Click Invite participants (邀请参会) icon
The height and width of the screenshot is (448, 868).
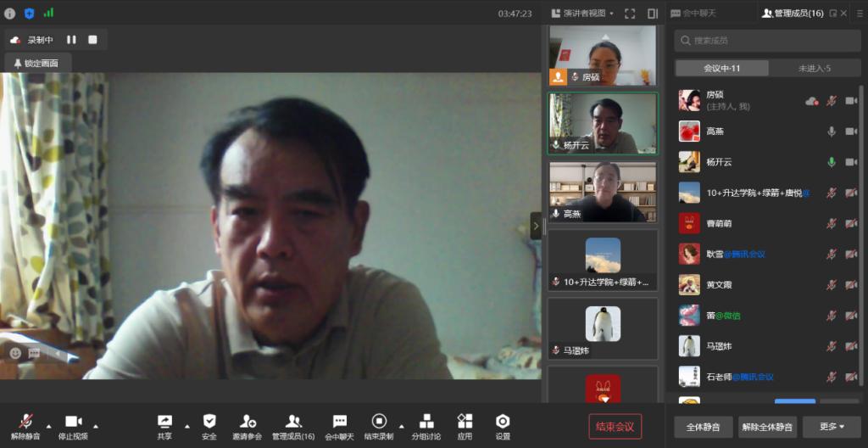(248, 426)
